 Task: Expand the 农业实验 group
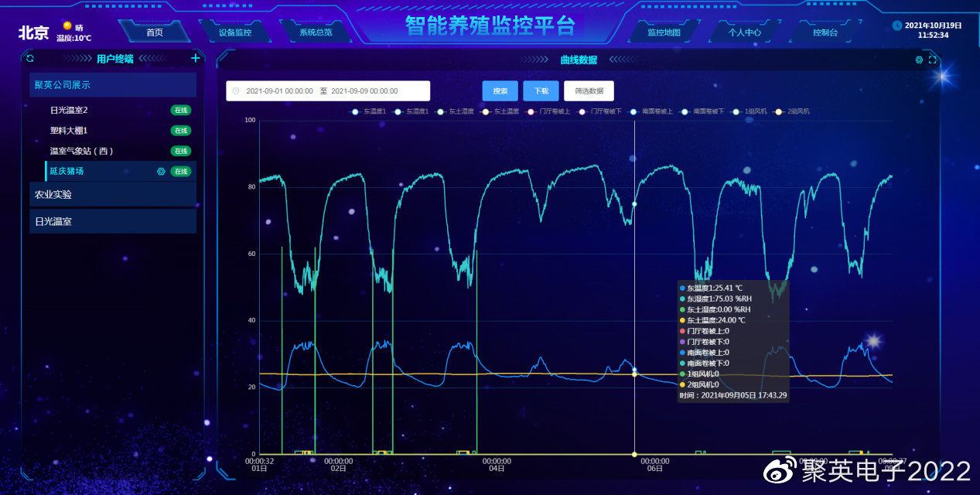pos(113,194)
